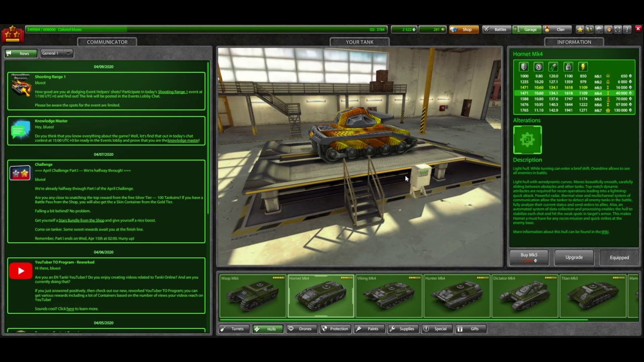Click the armor shield stat icon

[524, 67]
